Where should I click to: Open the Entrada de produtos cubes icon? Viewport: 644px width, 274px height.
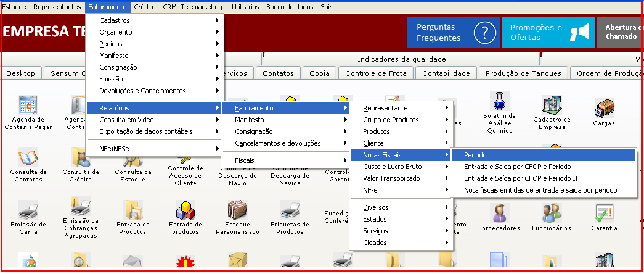[185, 210]
